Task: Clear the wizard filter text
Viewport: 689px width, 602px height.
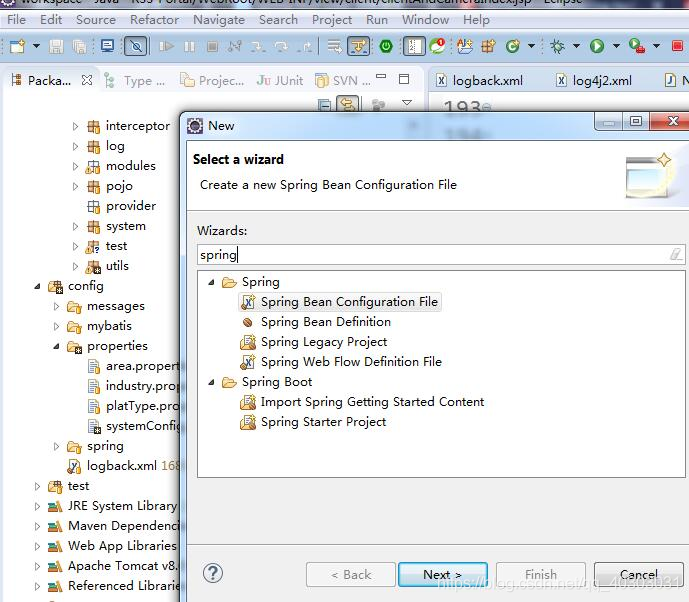Action: point(676,254)
